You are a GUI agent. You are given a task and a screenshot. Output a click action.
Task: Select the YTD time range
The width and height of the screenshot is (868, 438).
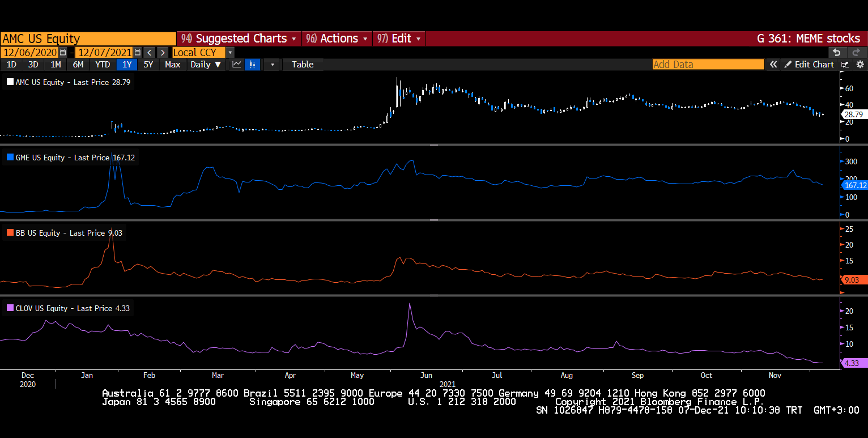pos(103,65)
